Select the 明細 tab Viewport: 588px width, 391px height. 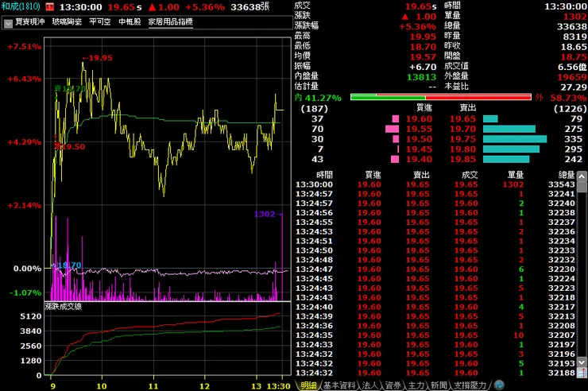coord(308,385)
